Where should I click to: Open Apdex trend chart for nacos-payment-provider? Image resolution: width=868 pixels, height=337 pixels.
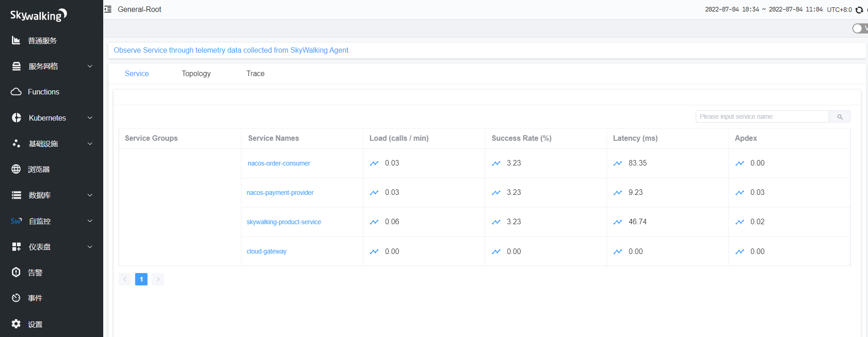740,193
